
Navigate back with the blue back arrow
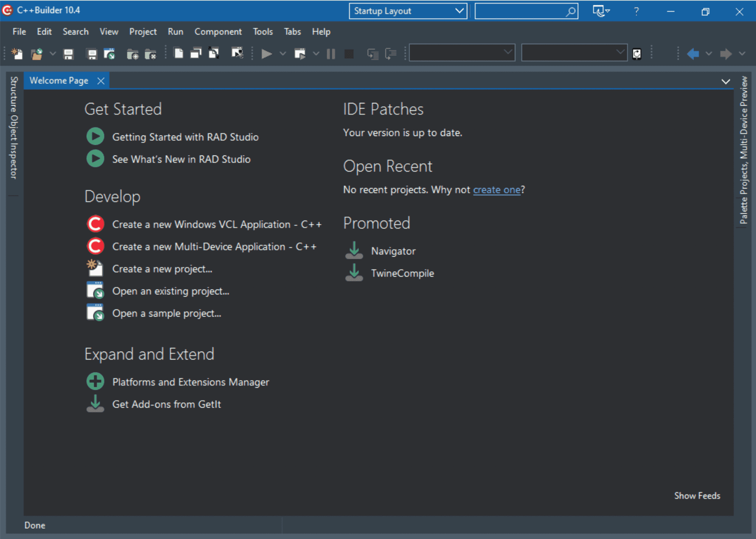[x=693, y=54]
